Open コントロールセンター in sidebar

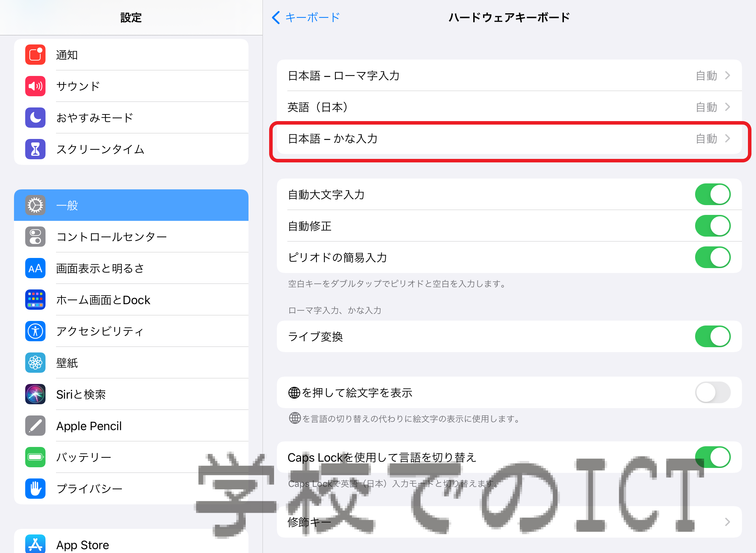tap(131, 237)
